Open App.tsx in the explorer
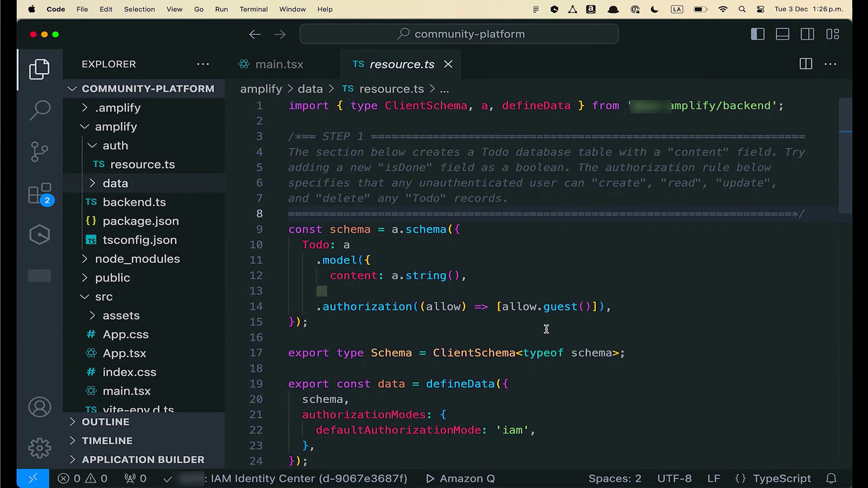This screenshot has height=488, width=868. [x=144, y=353]
